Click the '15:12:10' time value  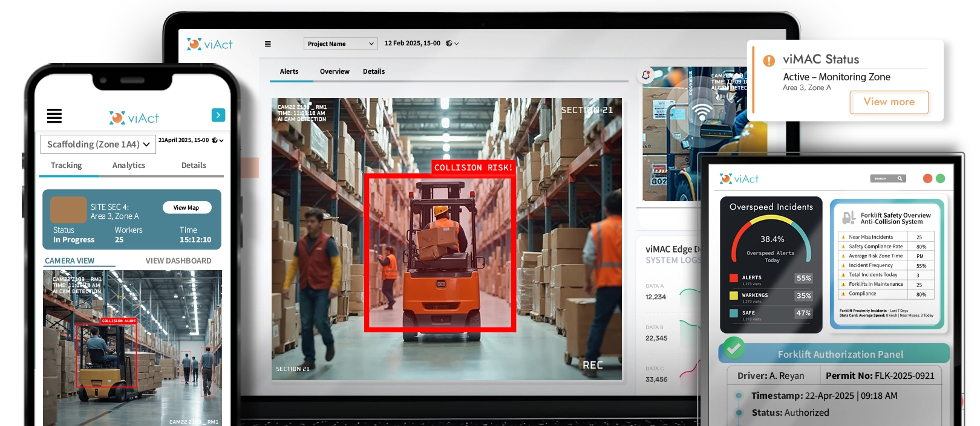click(x=195, y=240)
